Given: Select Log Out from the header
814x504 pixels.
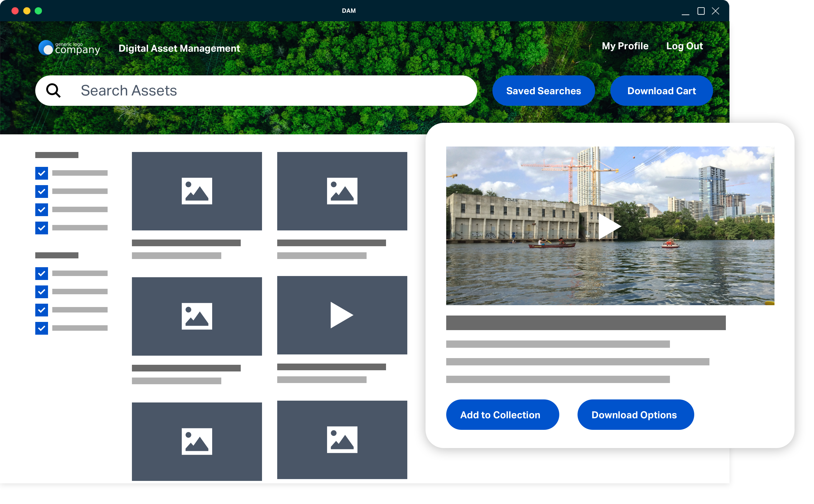Looking at the screenshot, I should pos(685,46).
